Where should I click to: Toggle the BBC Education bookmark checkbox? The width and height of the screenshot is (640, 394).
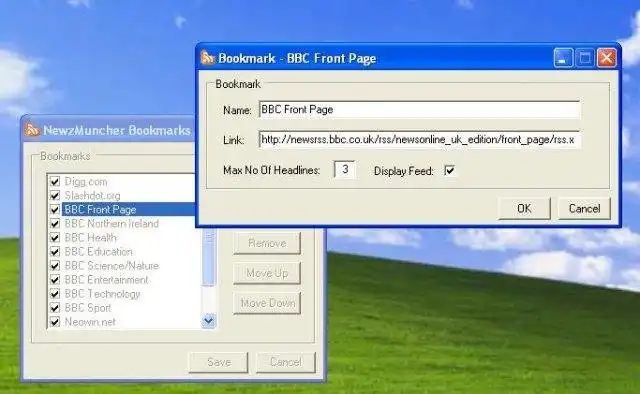tap(55, 252)
